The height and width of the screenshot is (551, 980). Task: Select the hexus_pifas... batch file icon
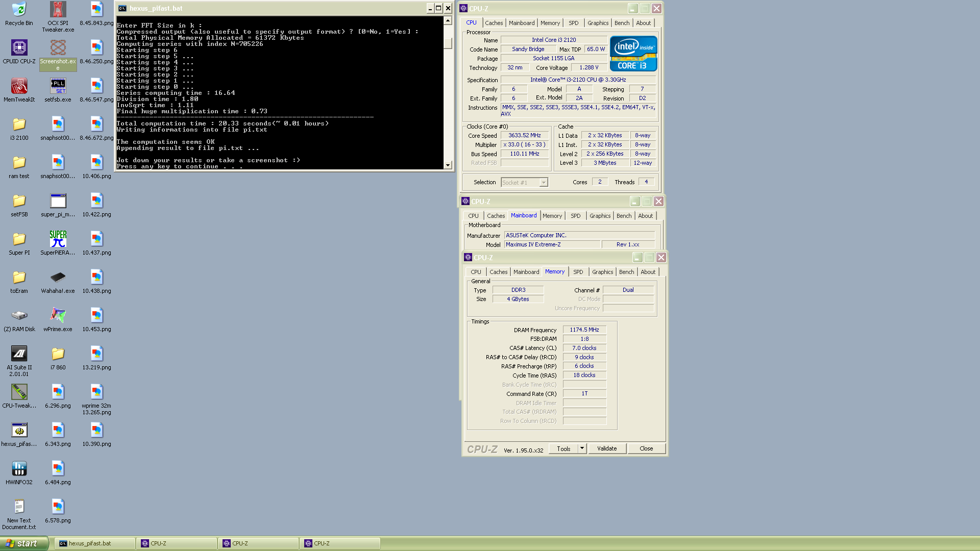(19, 435)
